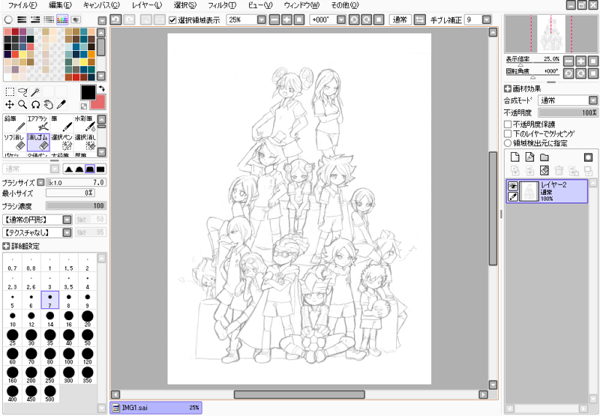Open the color panel options dropdown arrow
600x416 pixels.
click(102, 20)
